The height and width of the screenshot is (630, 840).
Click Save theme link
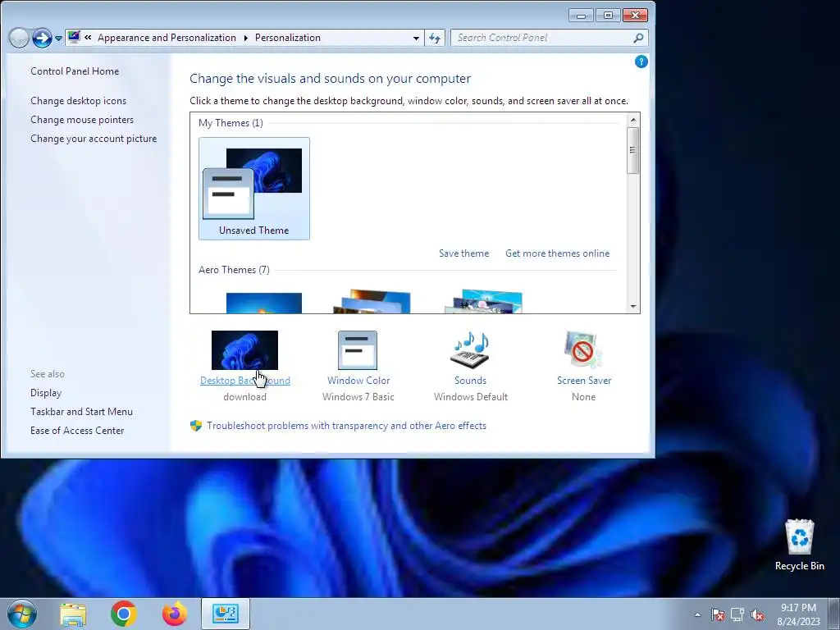[x=464, y=253]
